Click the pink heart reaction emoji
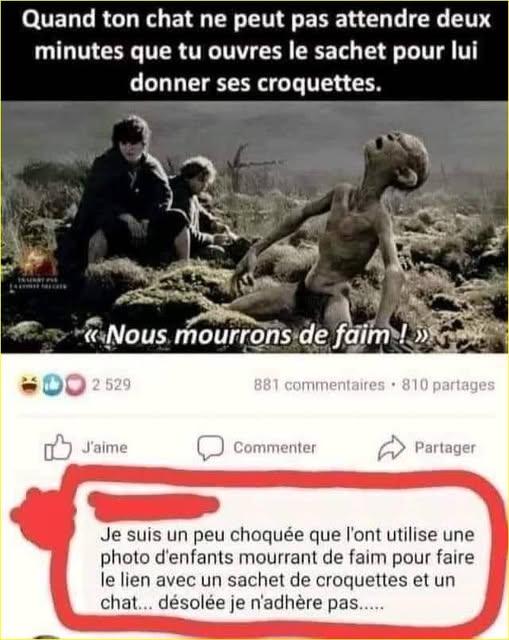The image size is (509, 640). click(x=75, y=386)
